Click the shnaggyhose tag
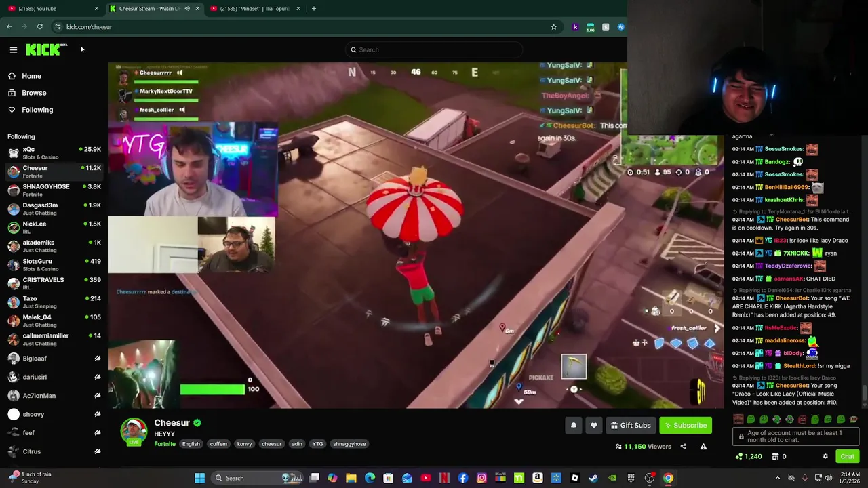 349,444
